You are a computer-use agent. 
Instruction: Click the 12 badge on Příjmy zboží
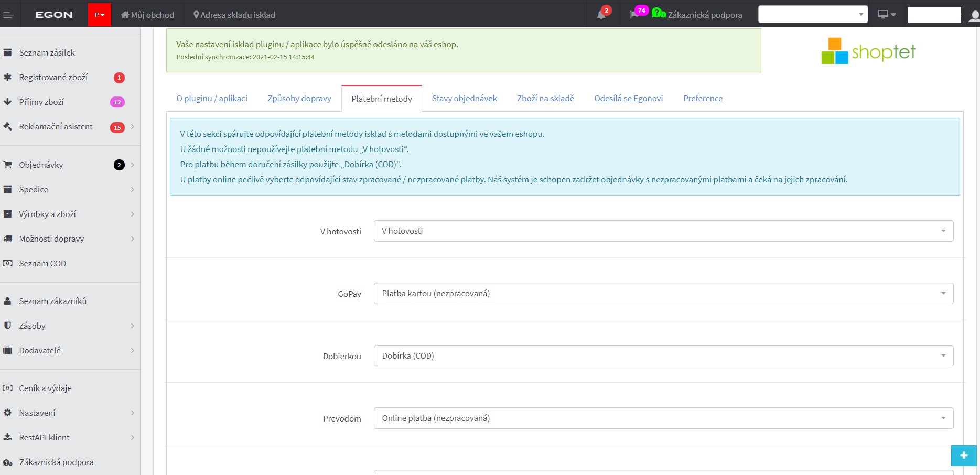117,102
